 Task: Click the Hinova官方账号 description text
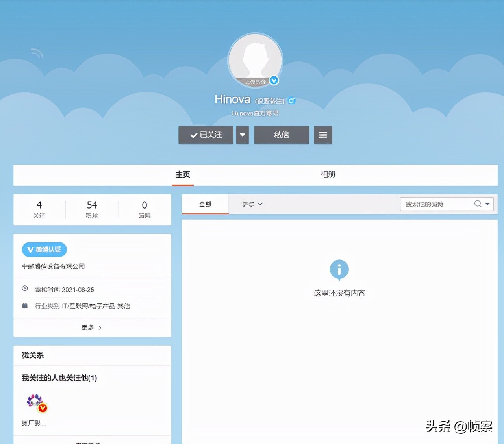(255, 113)
